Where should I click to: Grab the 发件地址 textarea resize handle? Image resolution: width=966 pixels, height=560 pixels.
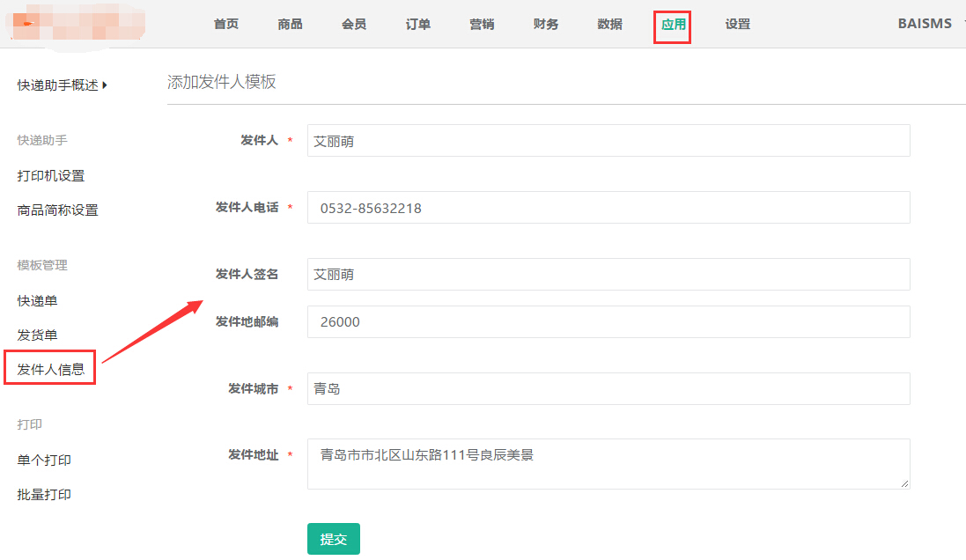pos(904,483)
